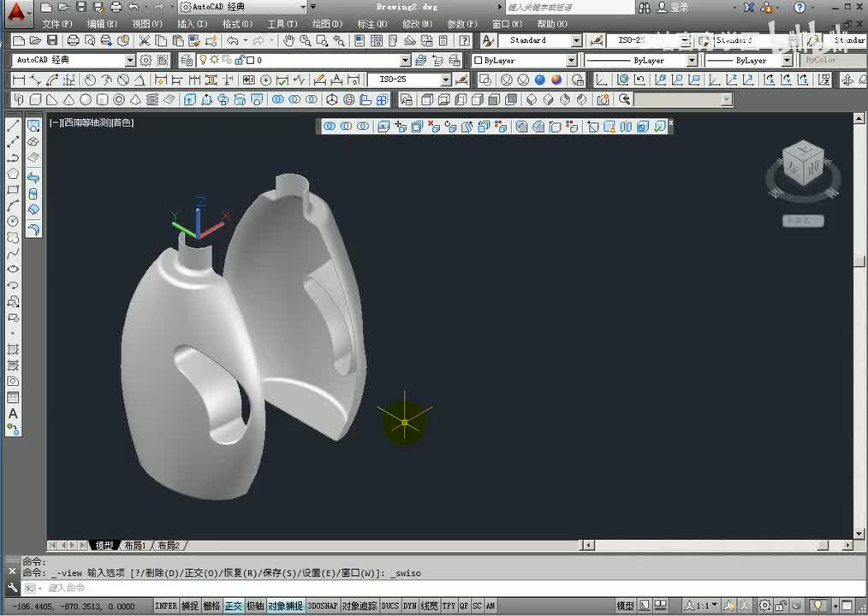Open the Layer Properties Manager icon
The width and height of the screenshot is (868, 616).
[x=187, y=60]
